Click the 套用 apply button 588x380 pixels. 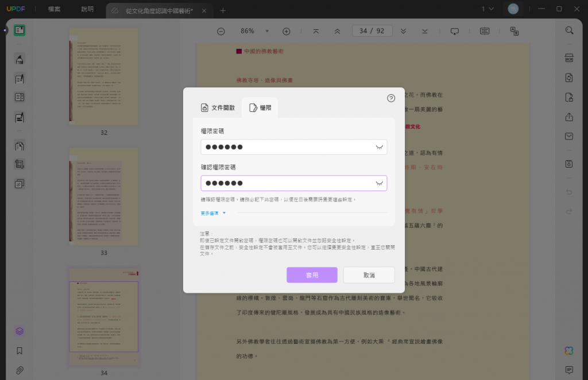click(x=312, y=275)
